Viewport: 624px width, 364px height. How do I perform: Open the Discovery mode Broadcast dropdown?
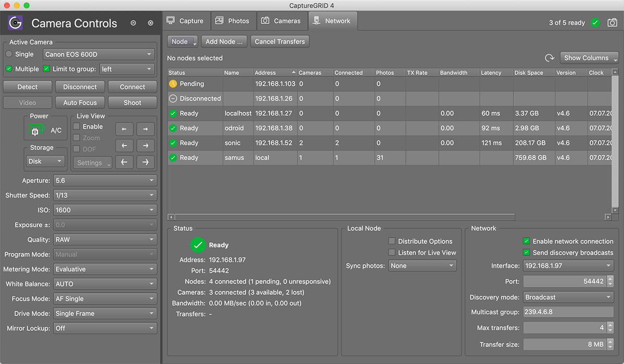[568, 297]
